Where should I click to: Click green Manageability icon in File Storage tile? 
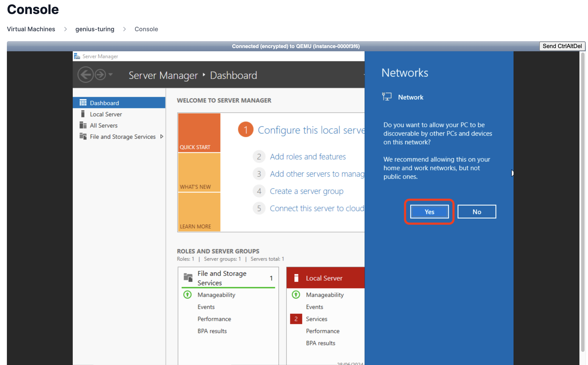pyautogui.click(x=187, y=295)
